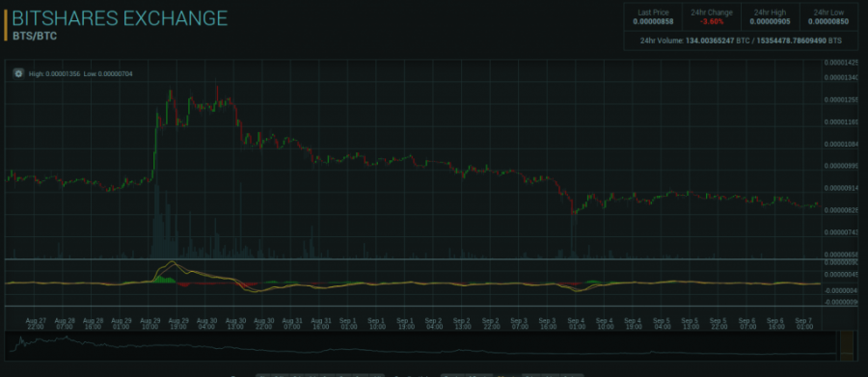Click the 24hr High value 0.00000905
This screenshot has height=377, width=868.
(x=770, y=21)
